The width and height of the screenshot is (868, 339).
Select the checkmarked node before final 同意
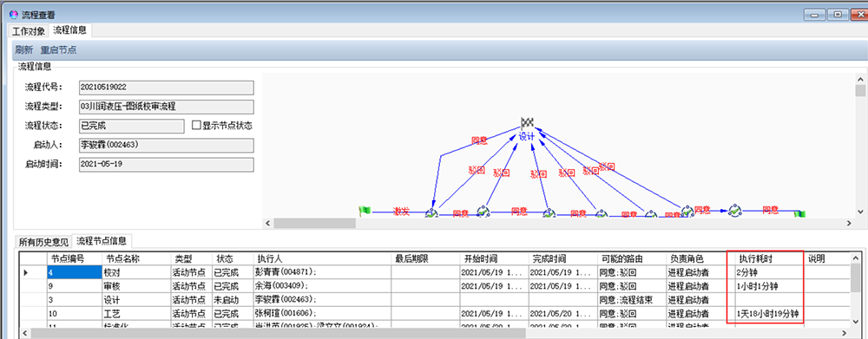[734, 210]
